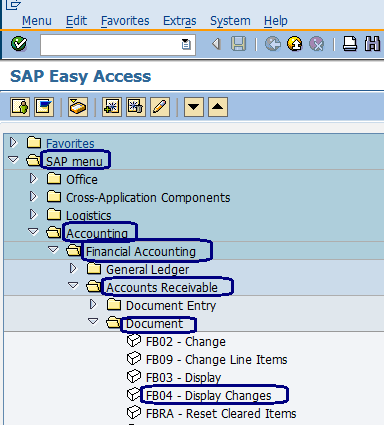Viewport: 384px width, 427px height.
Task: Click the cube icon beside FB02
Action: (x=134, y=341)
